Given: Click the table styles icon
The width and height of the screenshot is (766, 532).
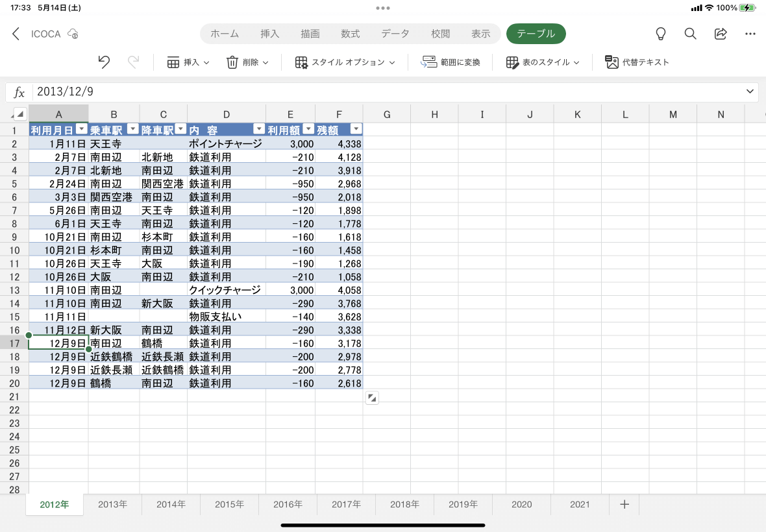Looking at the screenshot, I should tap(512, 62).
